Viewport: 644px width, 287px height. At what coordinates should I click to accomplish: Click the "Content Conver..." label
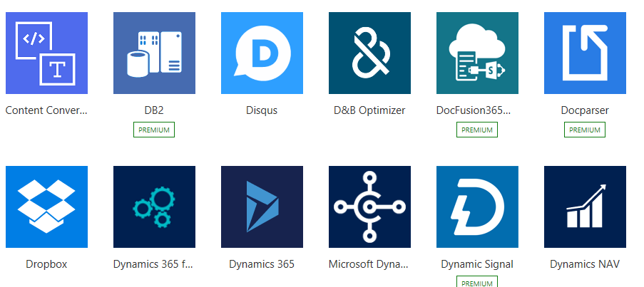point(46,110)
